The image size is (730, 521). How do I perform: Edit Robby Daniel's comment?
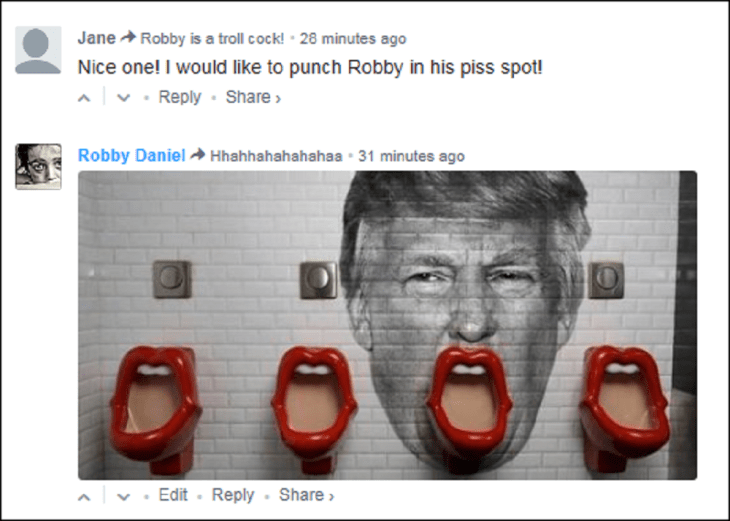(x=173, y=495)
